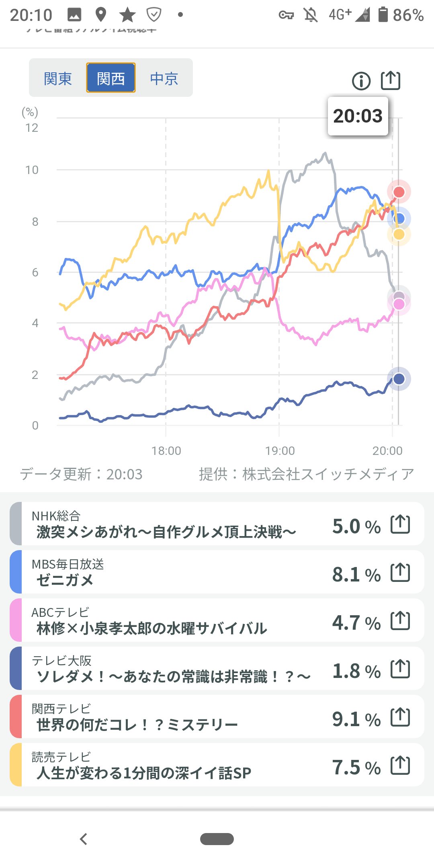Select the red data point on chart
This screenshot has height=868, width=434.
pyautogui.click(x=399, y=192)
